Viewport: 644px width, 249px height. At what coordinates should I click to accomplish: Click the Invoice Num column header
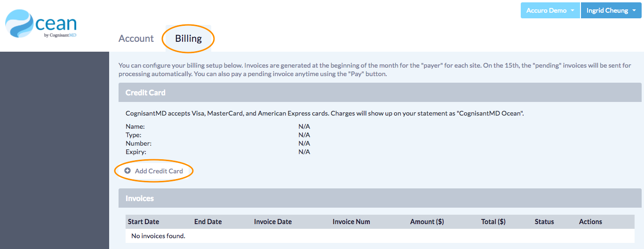click(x=351, y=222)
